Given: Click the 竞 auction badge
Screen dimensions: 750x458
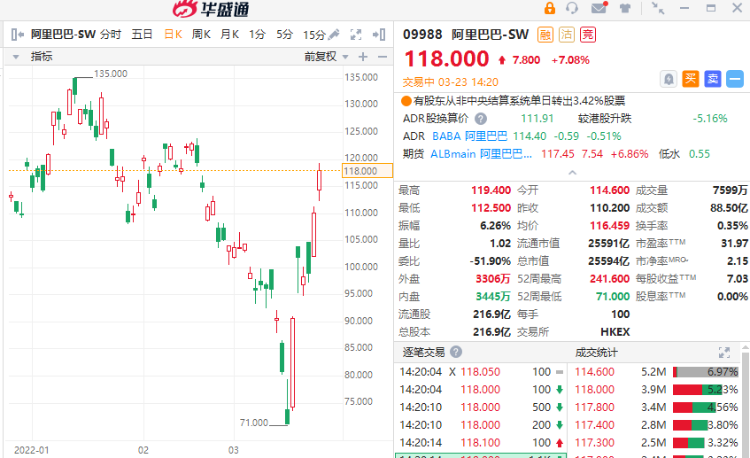Looking at the screenshot, I should coord(588,34).
